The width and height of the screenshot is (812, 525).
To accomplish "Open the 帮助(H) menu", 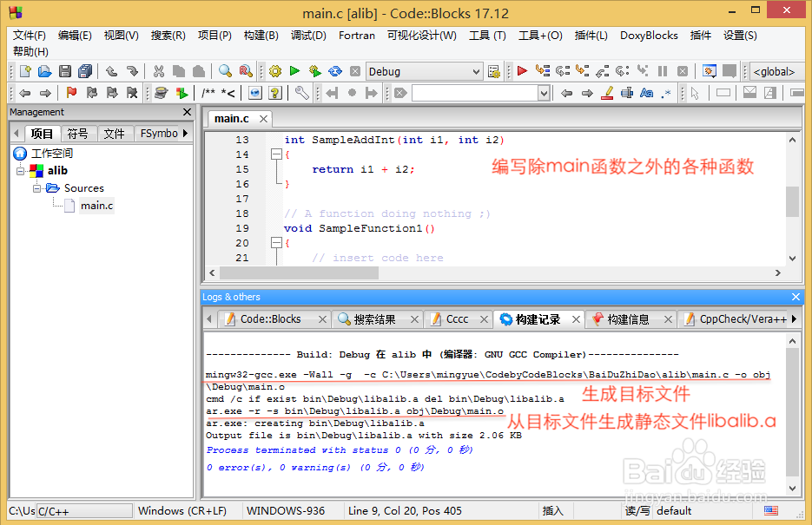I will (x=30, y=51).
